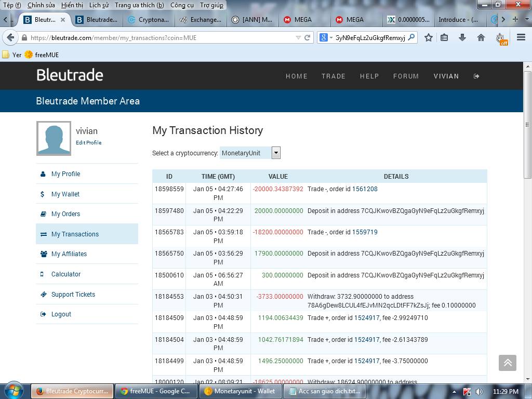Open Monetaryunit - Wallet taskbar window

(x=240, y=391)
